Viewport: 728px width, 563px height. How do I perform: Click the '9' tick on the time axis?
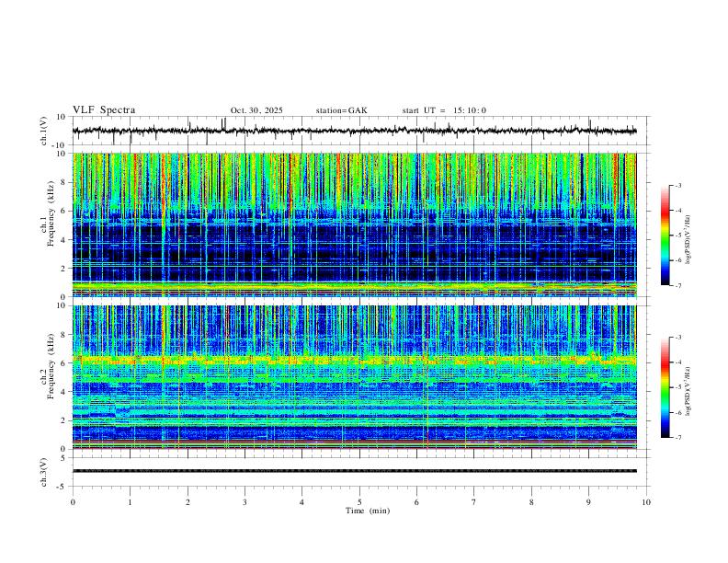[x=588, y=502]
